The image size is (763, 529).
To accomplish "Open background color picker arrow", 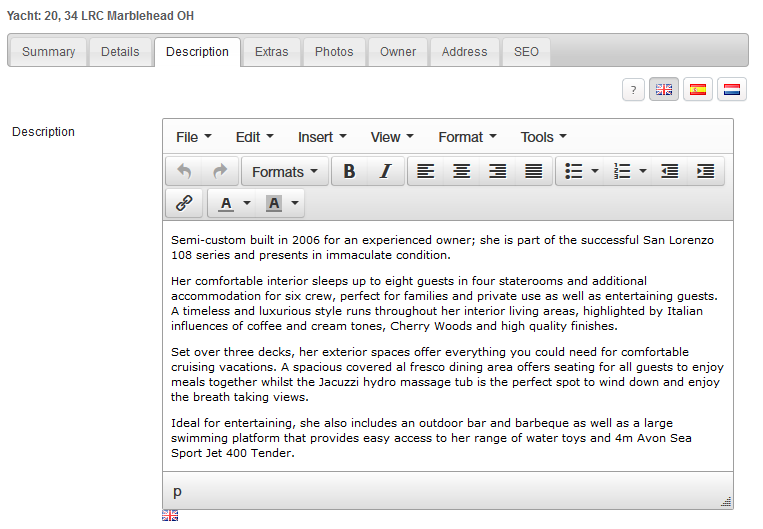I will coord(295,203).
